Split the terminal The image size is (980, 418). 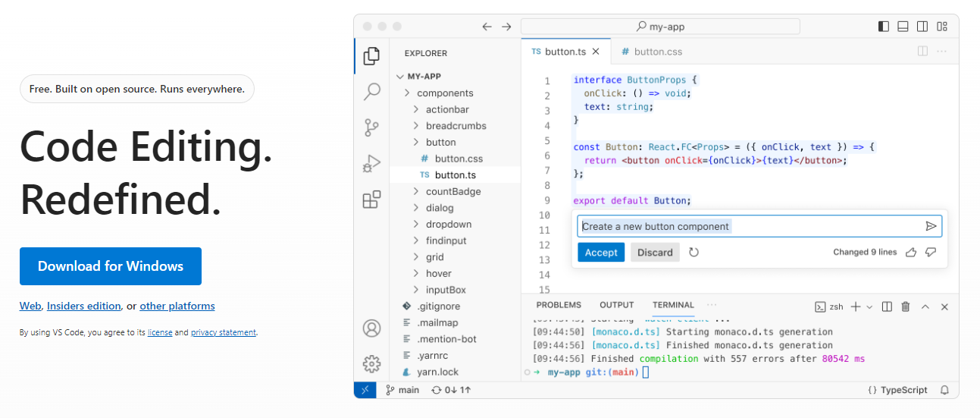point(887,306)
